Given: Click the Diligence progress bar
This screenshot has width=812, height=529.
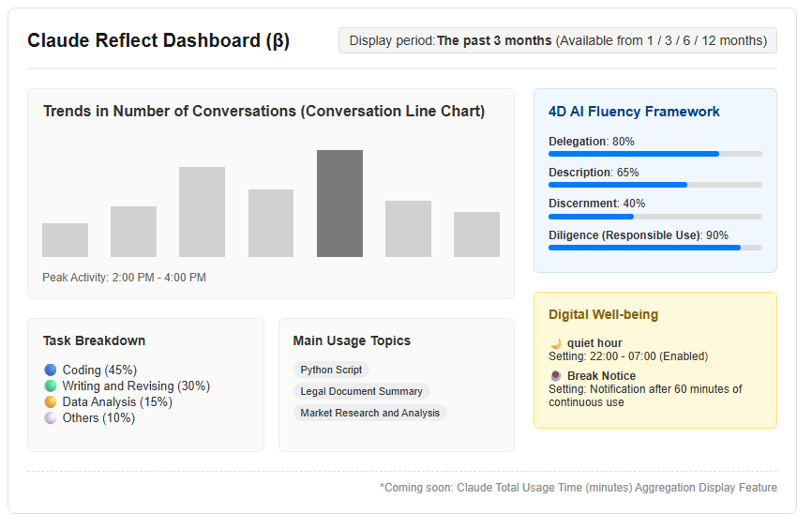Looking at the screenshot, I should [x=655, y=248].
